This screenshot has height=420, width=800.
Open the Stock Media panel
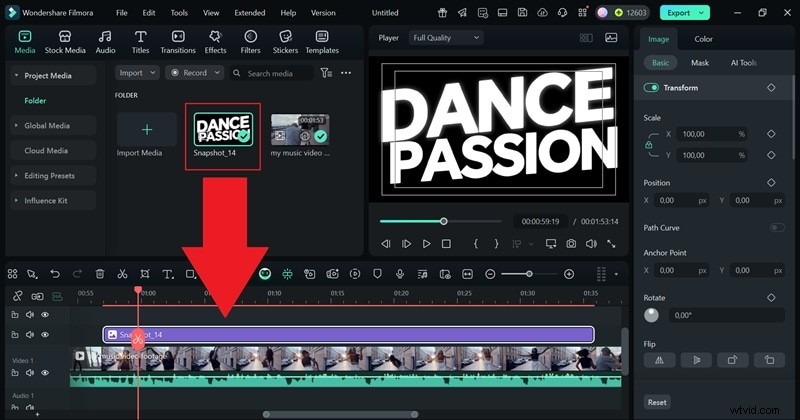point(65,42)
